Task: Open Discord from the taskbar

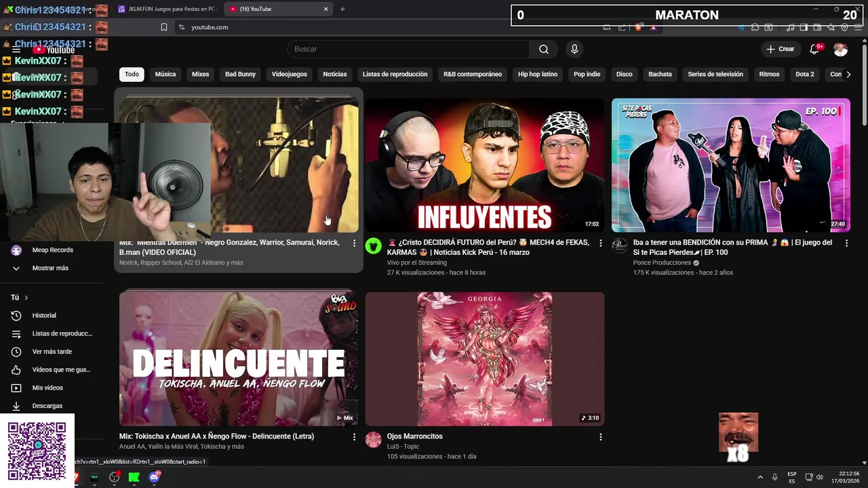Action: (x=154, y=477)
